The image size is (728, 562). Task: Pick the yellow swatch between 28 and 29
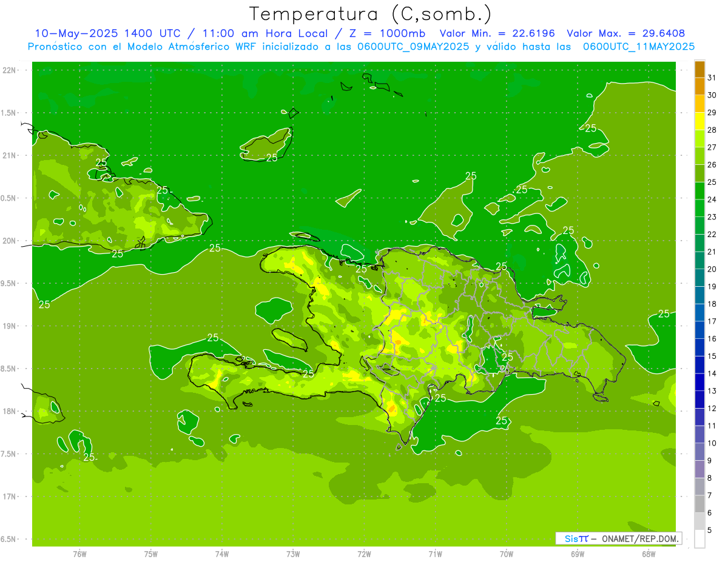click(699, 121)
